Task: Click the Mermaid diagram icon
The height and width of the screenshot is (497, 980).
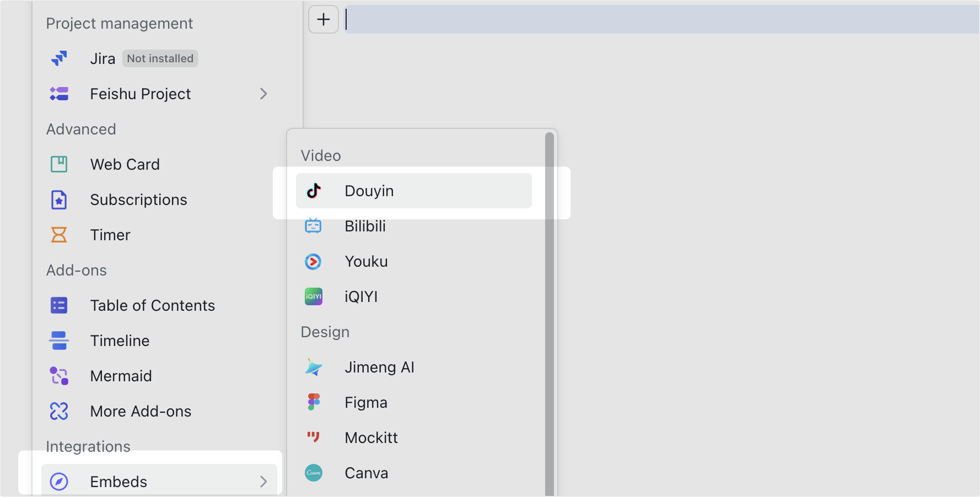Action: (x=59, y=376)
